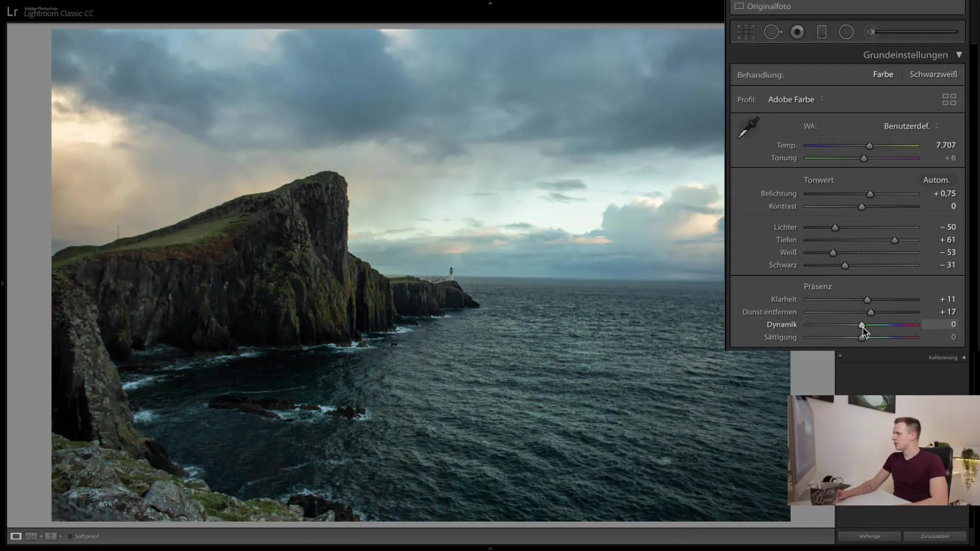The image size is (980, 551).
Task: Show the top module panel arrow
Action: [x=490, y=3]
